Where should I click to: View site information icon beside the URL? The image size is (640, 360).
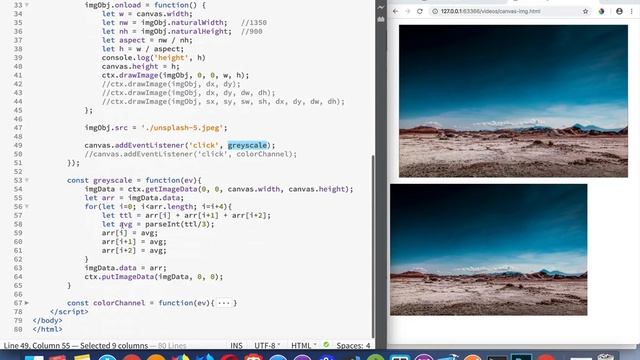click(x=435, y=11)
